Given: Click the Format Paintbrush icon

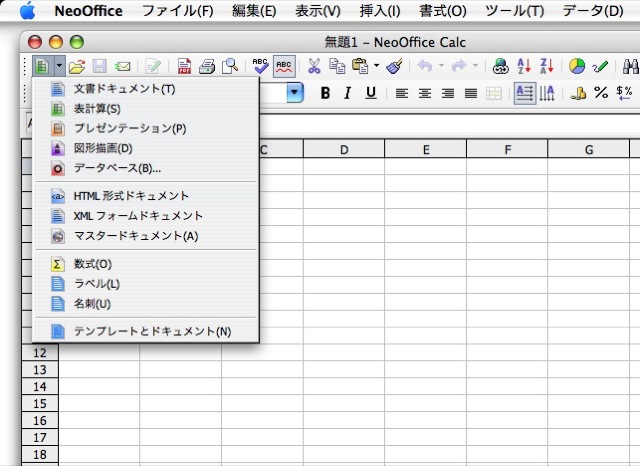Looking at the screenshot, I should pyautogui.click(x=394, y=67).
